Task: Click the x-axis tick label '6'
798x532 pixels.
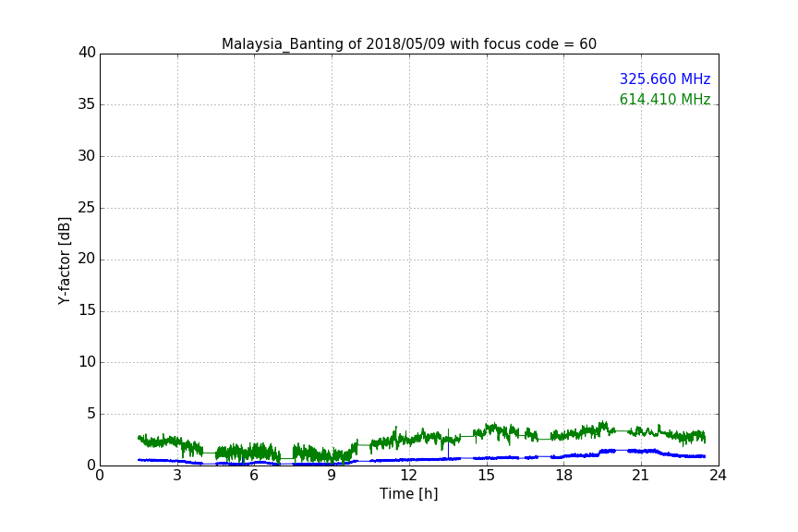Action: (x=255, y=476)
